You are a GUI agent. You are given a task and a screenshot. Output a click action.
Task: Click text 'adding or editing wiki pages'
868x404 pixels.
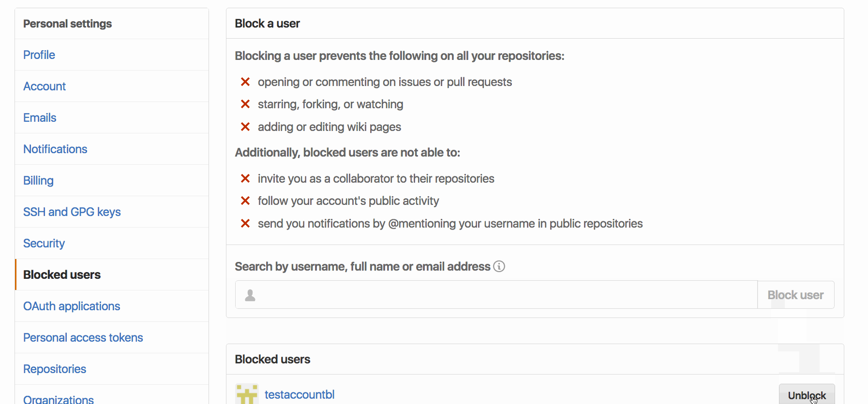(x=329, y=127)
